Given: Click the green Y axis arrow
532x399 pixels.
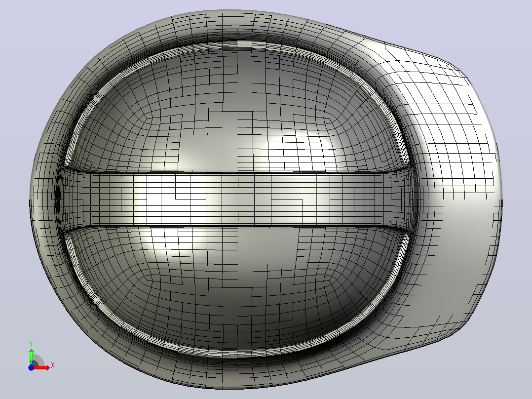Looking at the screenshot, I should pyautogui.click(x=31, y=356).
